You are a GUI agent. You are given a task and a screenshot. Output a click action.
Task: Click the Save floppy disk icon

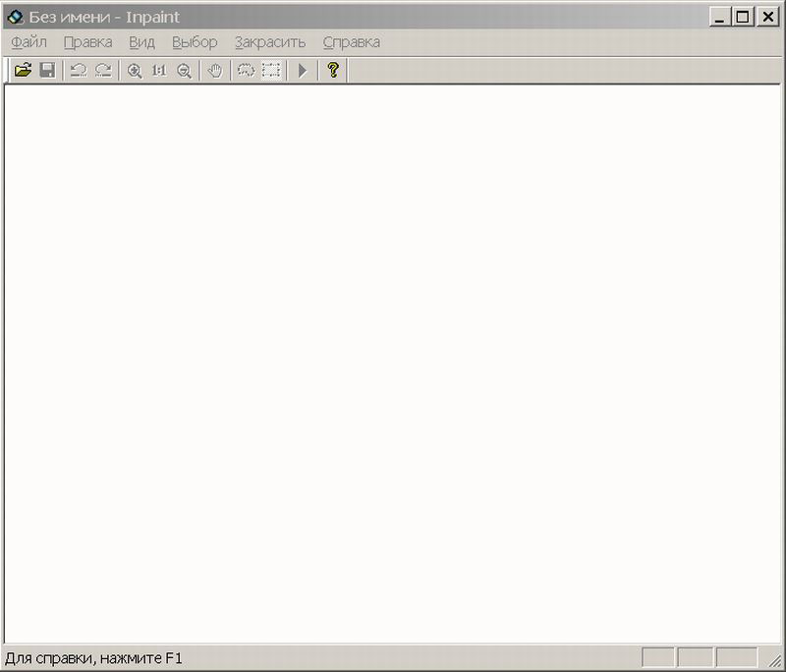(x=47, y=71)
